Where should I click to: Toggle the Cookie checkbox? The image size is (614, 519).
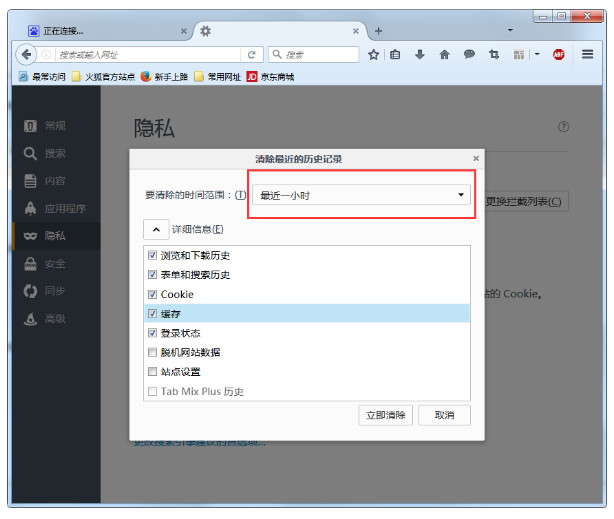click(x=152, y=294)
